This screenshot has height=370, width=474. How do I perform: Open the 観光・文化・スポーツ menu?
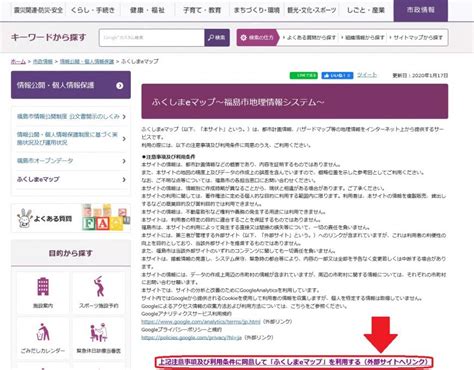pos(311,10)
